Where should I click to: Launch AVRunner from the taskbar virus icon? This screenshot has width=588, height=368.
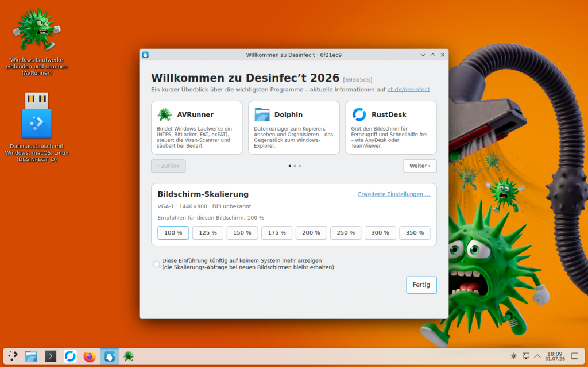point(129,356)
